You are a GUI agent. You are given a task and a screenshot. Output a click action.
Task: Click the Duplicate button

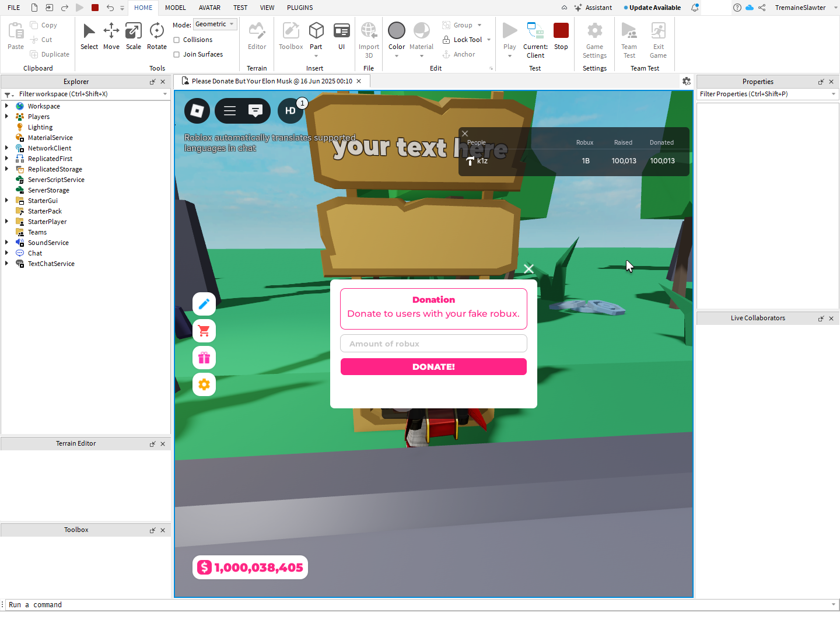50,54
